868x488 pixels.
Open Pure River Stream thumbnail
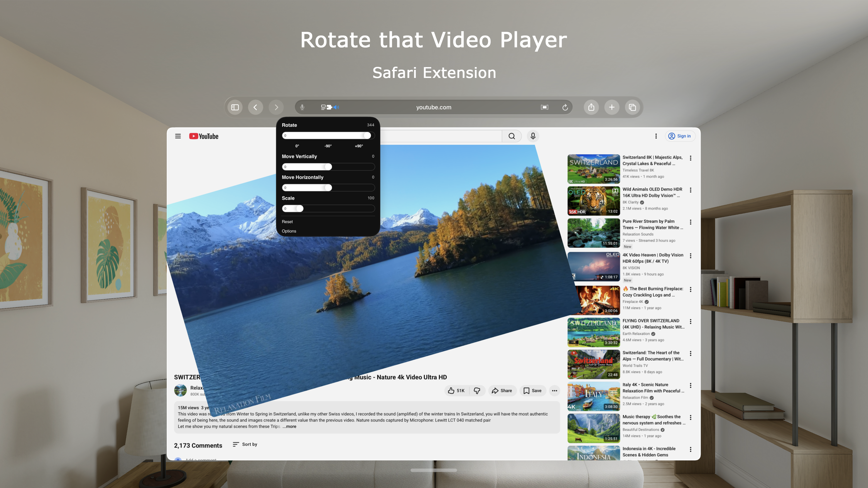(x=593, y=233)
